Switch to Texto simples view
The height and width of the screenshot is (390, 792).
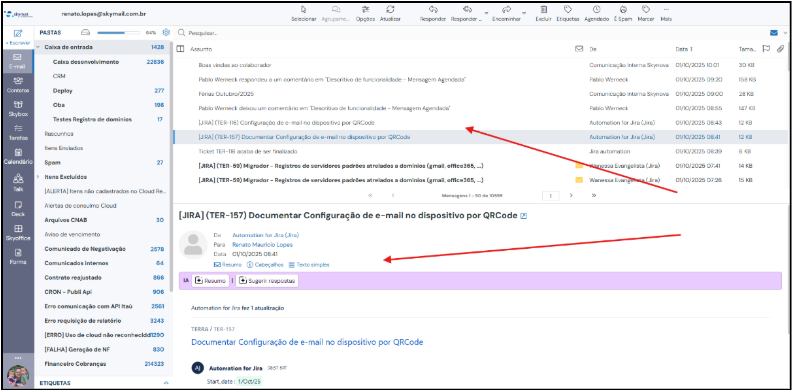coord(309,265)
